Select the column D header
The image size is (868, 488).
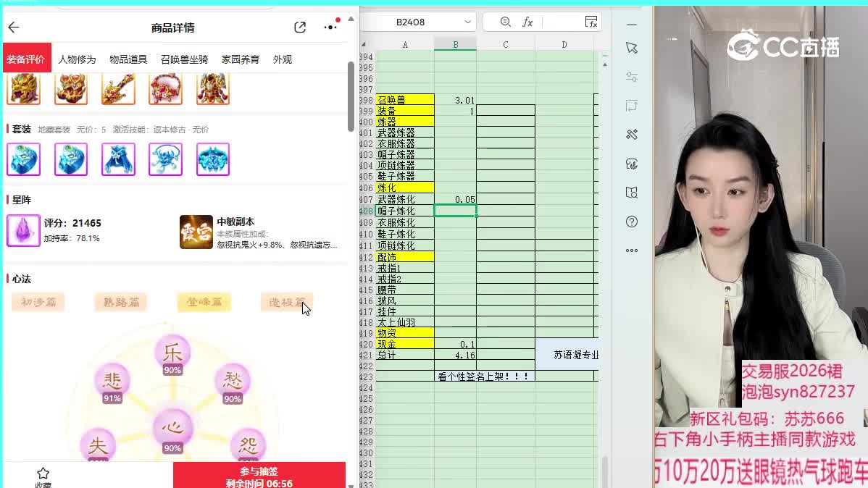564,44
